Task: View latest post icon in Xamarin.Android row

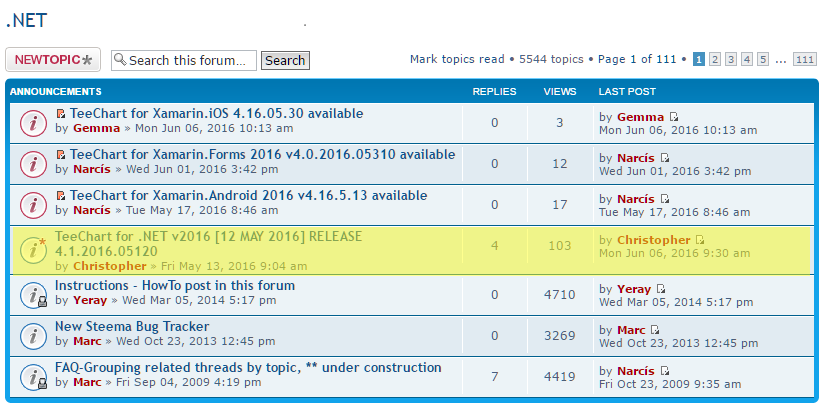Action: click(665, 199)
